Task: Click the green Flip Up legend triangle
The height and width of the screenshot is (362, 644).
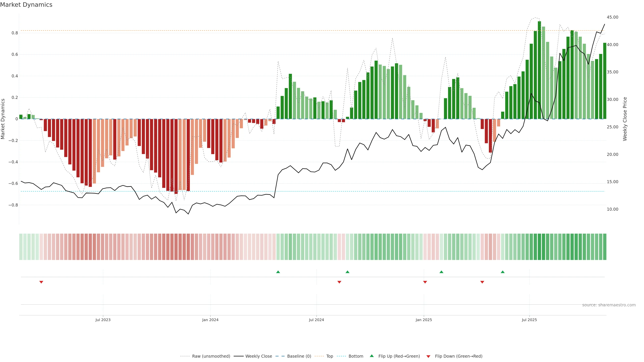Action: 372,356
